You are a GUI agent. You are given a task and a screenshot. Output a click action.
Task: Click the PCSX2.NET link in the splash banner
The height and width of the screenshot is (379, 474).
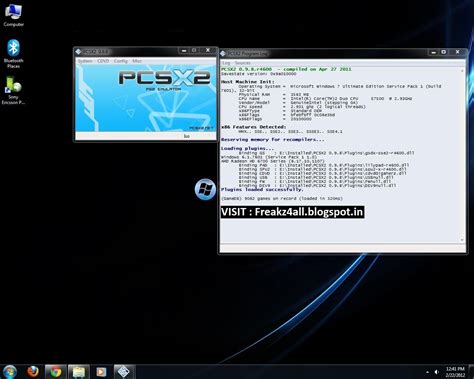(x=201, y=128)
